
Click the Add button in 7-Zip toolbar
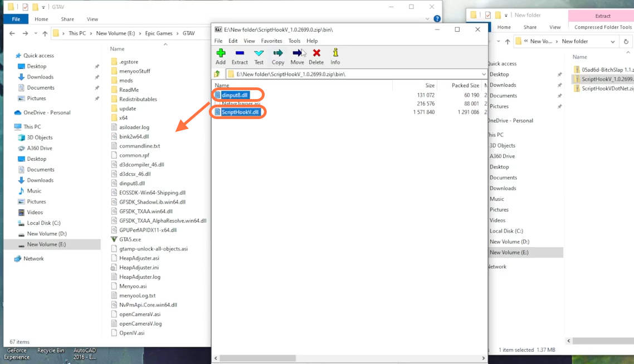(221, 57)
